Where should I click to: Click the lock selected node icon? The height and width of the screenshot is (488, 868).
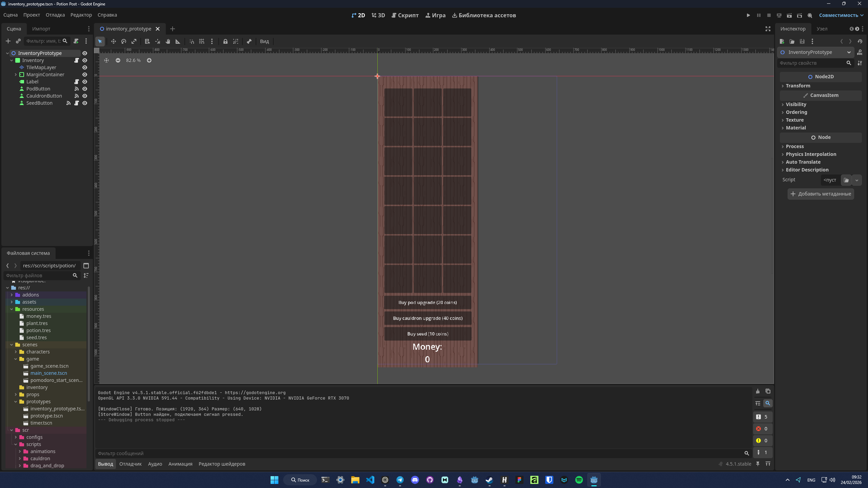225,41
